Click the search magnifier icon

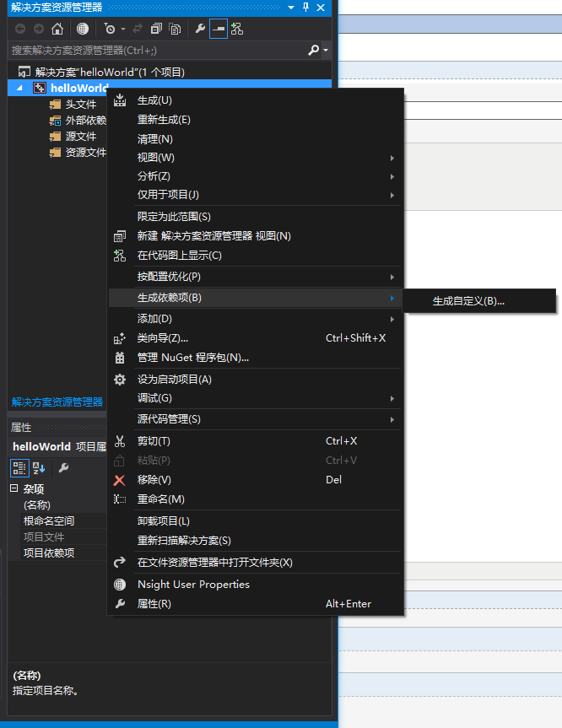click(x=314, y=50)
